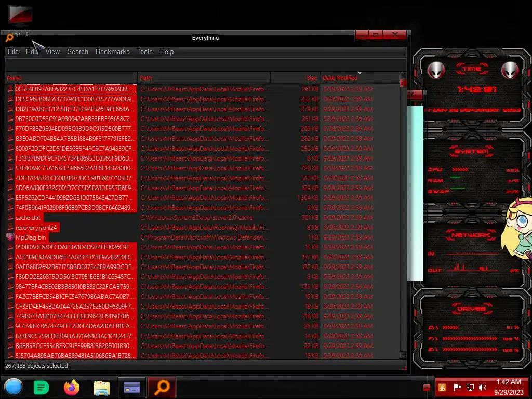
Task: Click file icon of F76DF8B29E94ED09BC6B9D8C915D560B777
Action: pos(10,129)
